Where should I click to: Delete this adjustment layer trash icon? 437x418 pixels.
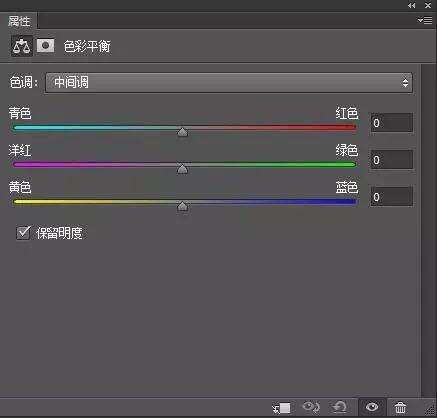pyautogui.click(x=400, y=407)
